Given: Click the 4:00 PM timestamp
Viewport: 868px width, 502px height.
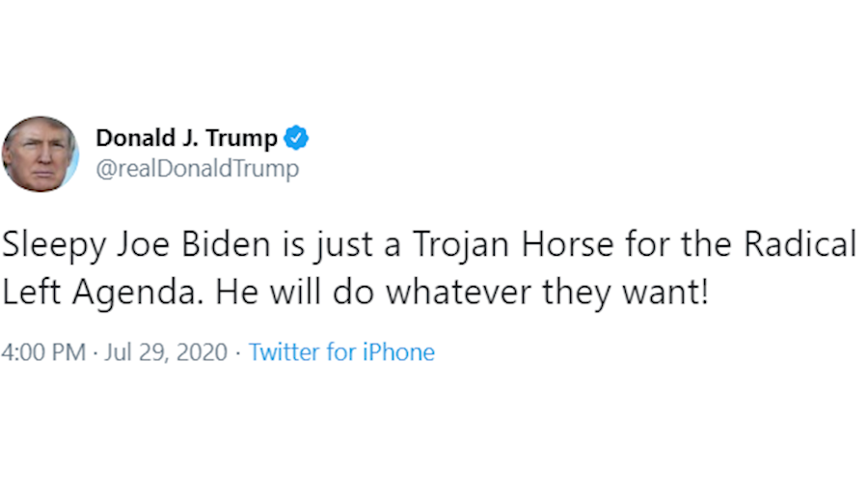Looking at the screenshot, I should [x=44, y=352].
